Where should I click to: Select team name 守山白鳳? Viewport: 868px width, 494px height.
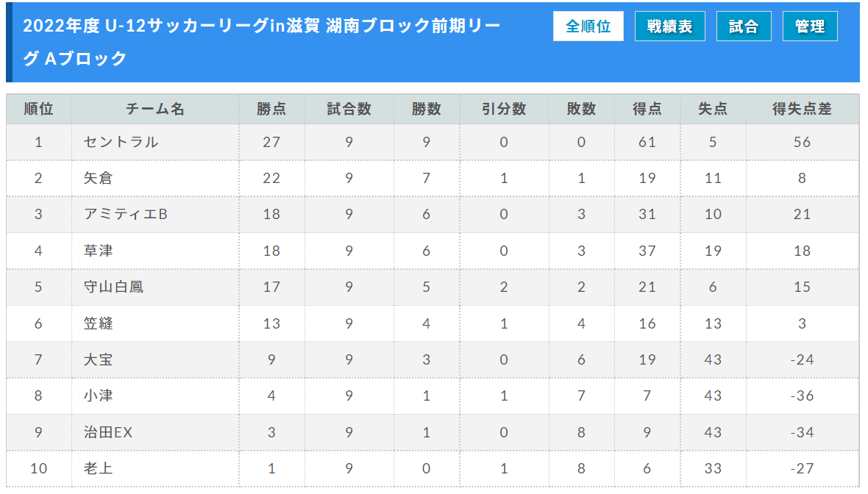113,287
